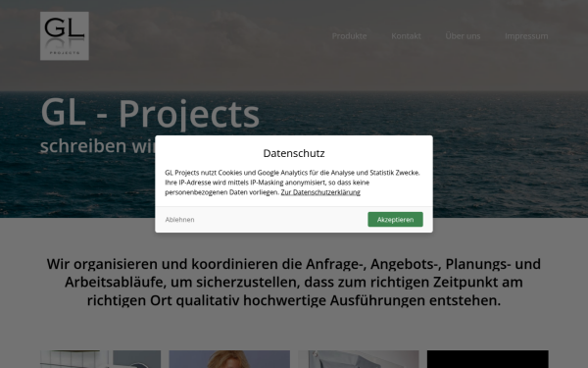
Task: Open the Kontakt menu item
Action: (x=406, y=36)
